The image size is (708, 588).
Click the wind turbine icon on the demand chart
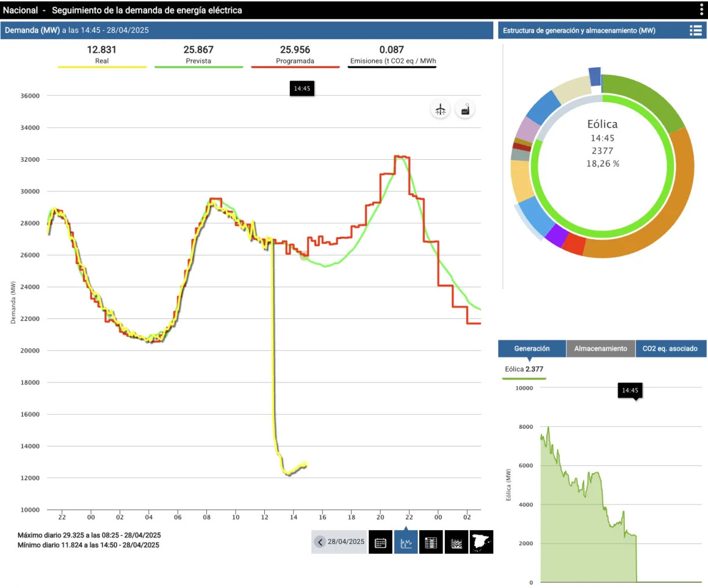click(439, 109)
